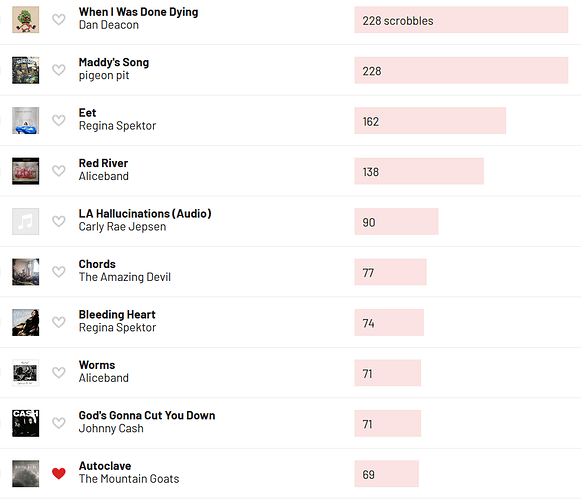Image resolution: width=588 pixels, height=499 pixels.
Task: Click heart icon beside Bleeding Heart
Action: (58, 322)
